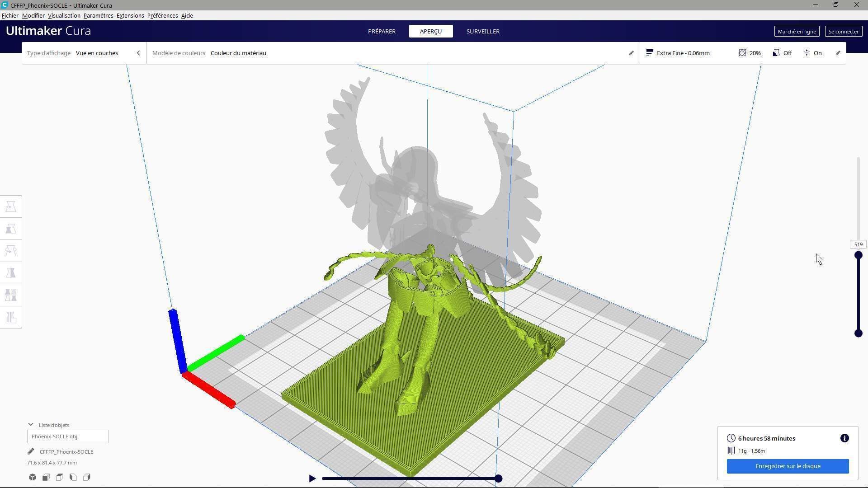
Task: Click the 71.6 x 81.4 x 77.7 mm dimensions
Action: coord(52,463)
